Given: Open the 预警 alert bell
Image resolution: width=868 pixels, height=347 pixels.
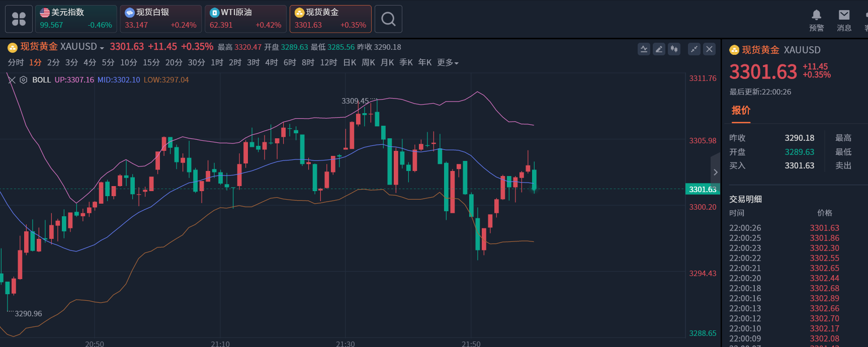Looking at the screenshot, I should click(816, 20).
